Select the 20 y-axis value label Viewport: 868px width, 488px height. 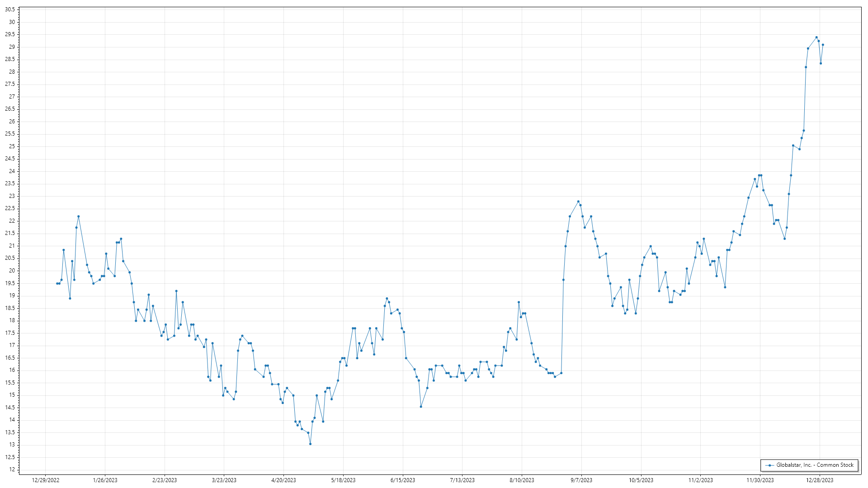pos(12,271)
